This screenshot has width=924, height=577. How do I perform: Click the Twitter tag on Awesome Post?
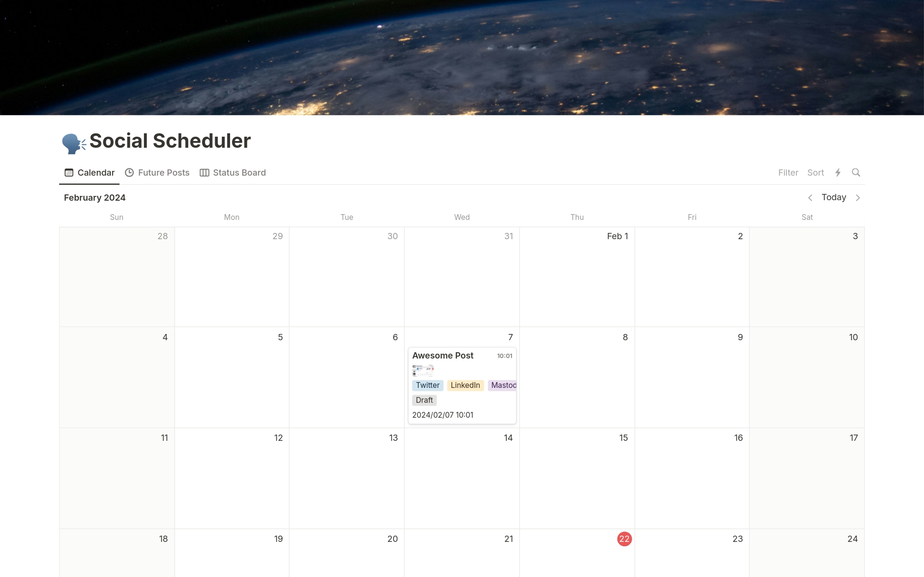[426, 385]
